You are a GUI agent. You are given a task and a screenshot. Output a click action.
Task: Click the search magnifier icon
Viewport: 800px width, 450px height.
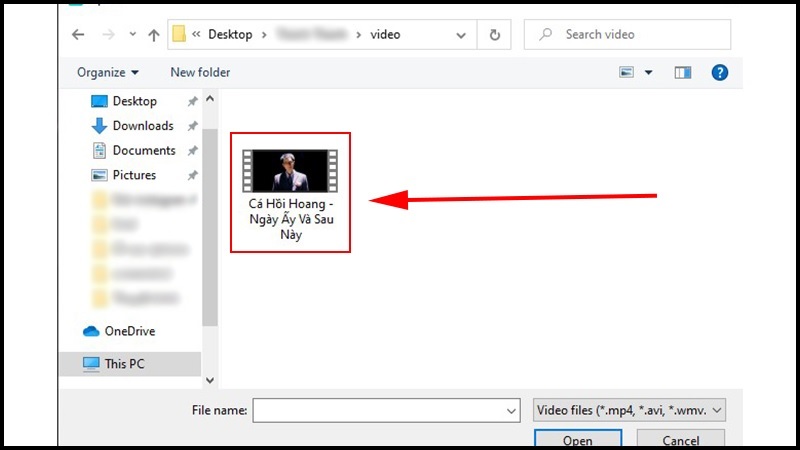[545, 34]
